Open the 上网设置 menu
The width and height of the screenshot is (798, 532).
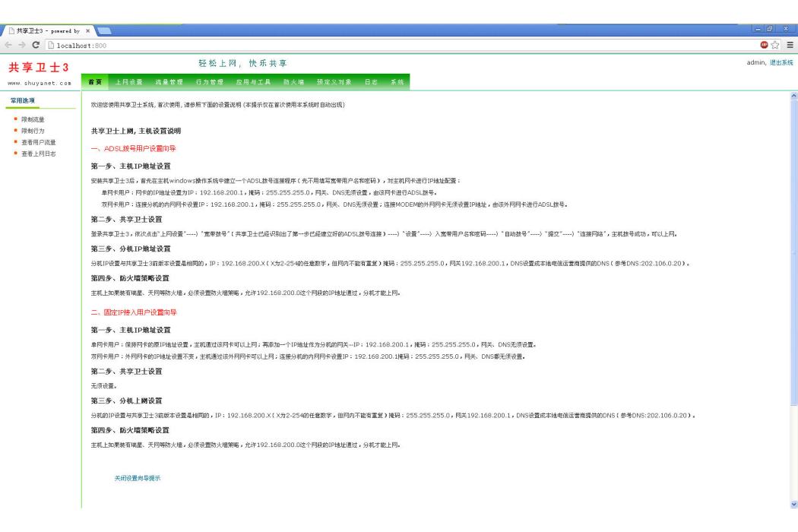click(x=128, y=82)
